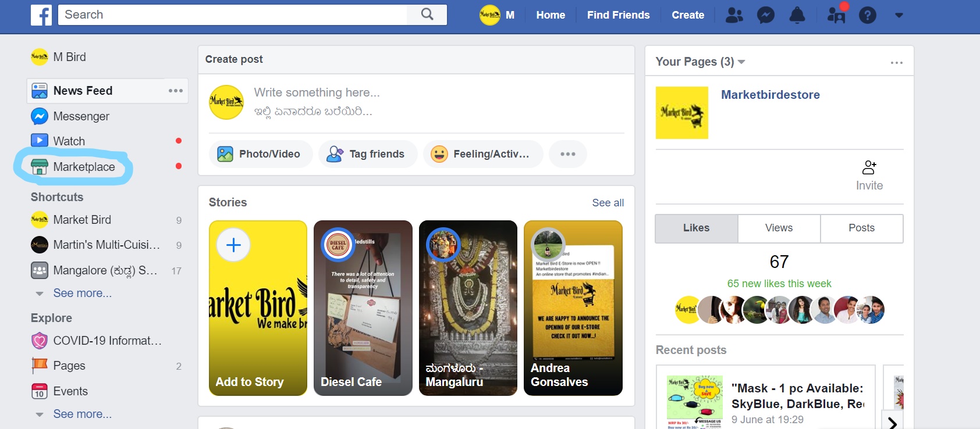980x429 pixels.
Task: Switch to the Posts tab
Action: [861, 228]
